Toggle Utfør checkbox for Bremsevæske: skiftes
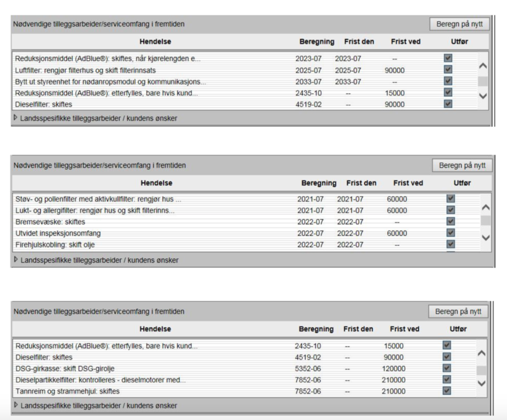 click(x=450, y=221)
